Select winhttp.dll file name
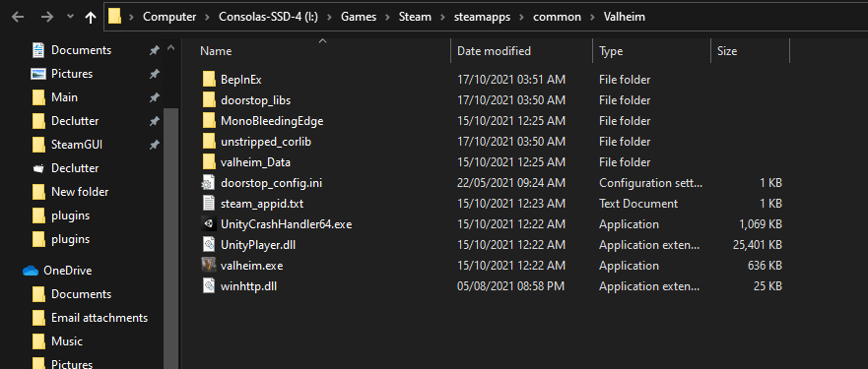 (x=248, y=286)
